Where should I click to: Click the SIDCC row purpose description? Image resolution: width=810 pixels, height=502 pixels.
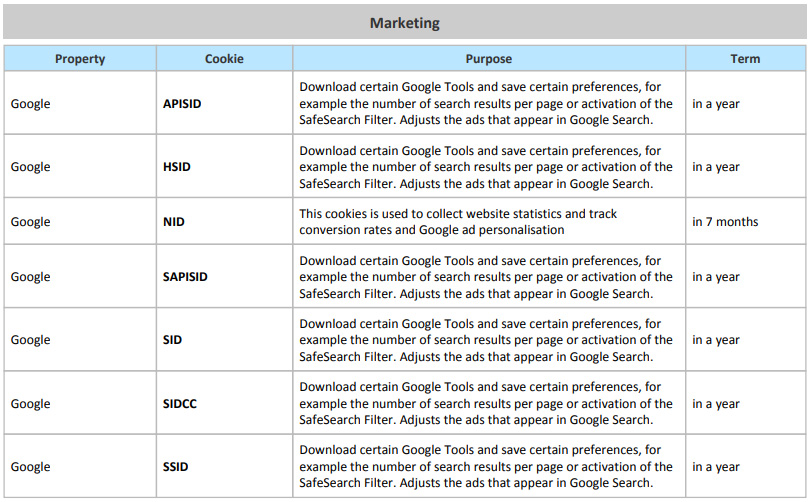486,403
